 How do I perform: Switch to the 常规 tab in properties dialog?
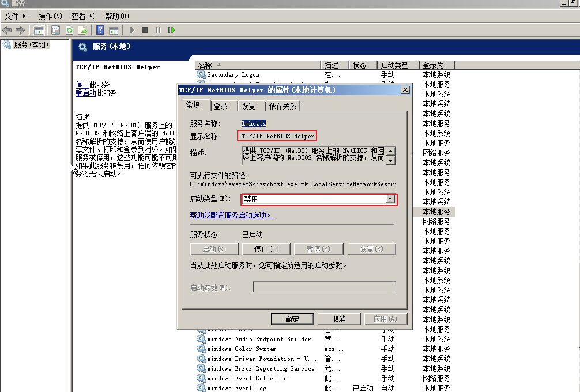point(193,105)
